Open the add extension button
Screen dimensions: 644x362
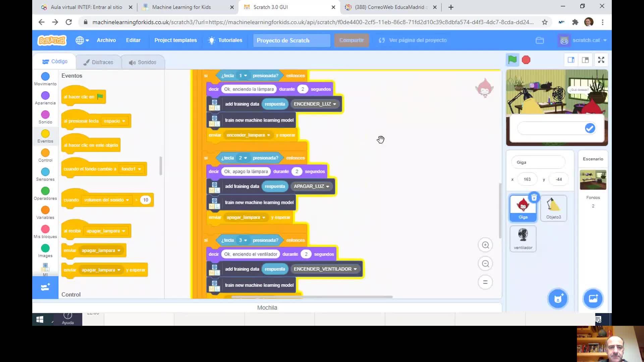(45, 288)
